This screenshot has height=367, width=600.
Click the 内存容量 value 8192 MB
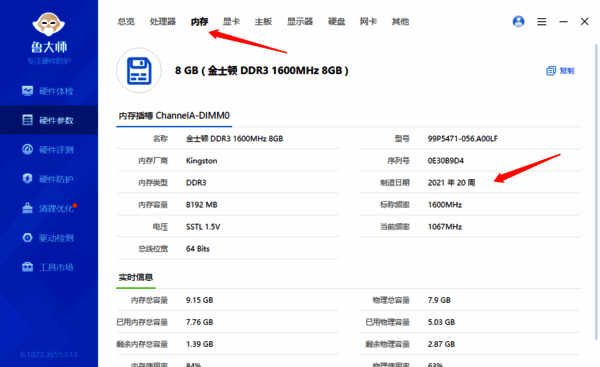point(202,205)
